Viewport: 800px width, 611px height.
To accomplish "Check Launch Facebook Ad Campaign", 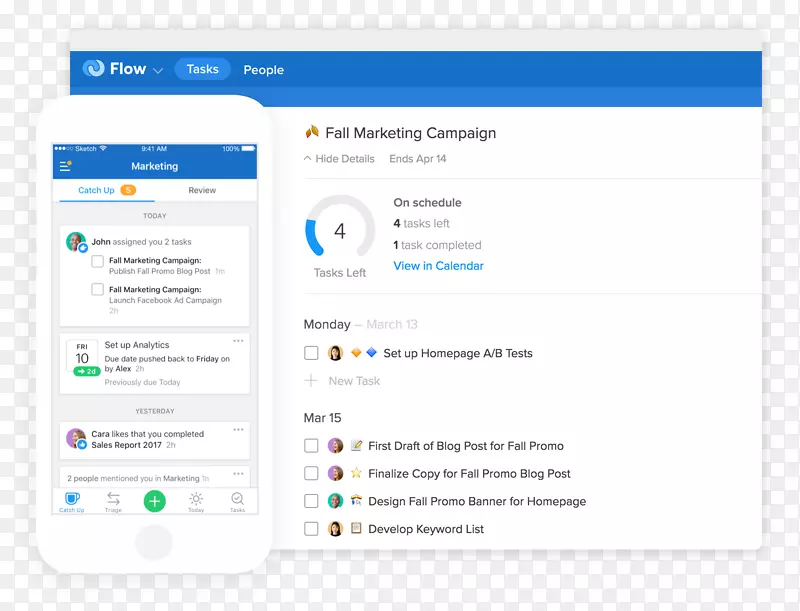I will (97, 289).
